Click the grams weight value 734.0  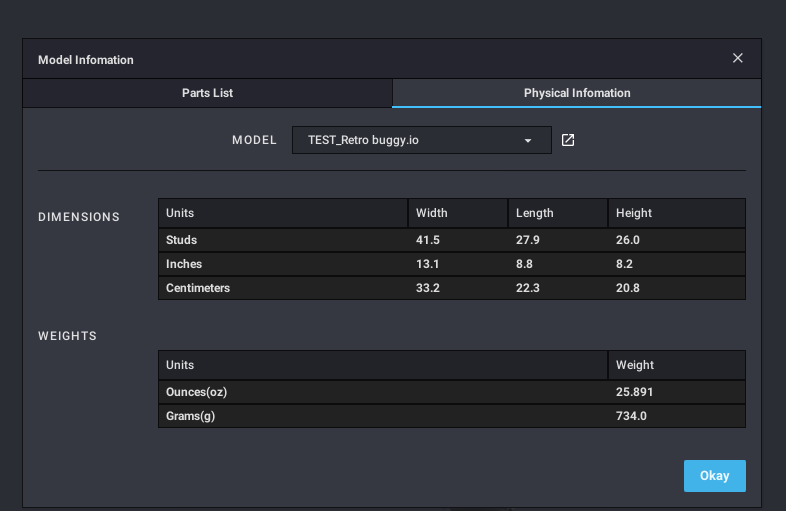point(631,416)
